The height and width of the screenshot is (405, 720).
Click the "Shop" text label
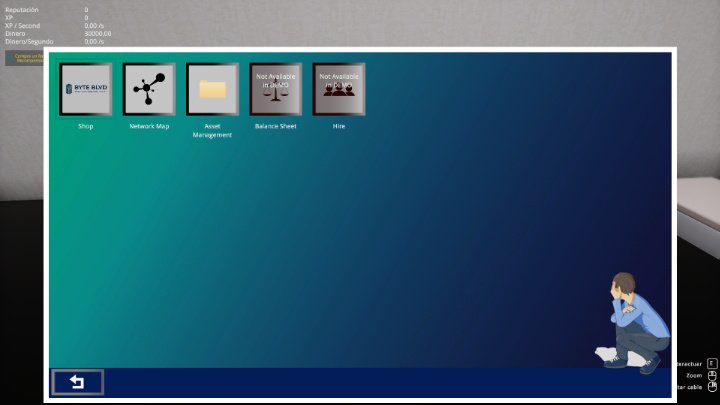pos(85,127)
